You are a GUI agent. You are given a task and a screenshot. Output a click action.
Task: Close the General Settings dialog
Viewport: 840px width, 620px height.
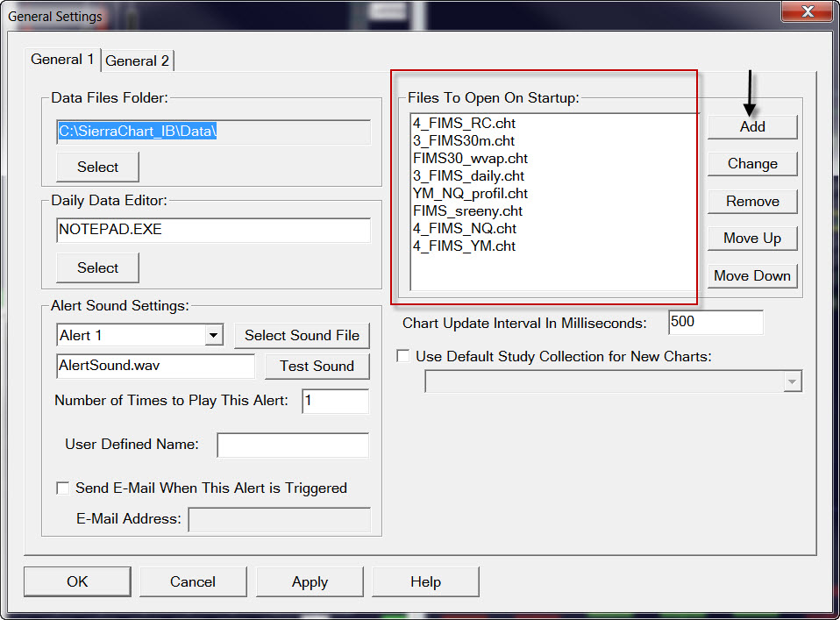808,11
